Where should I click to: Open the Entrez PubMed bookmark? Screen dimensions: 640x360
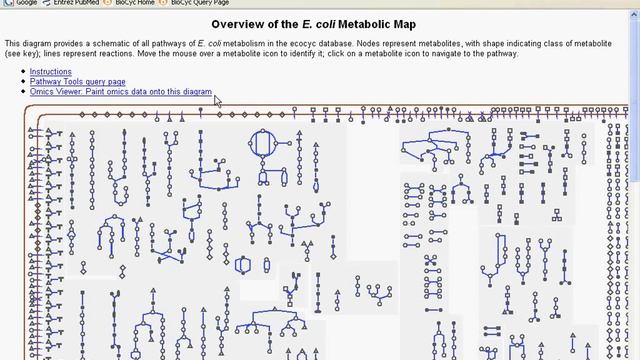71,2
